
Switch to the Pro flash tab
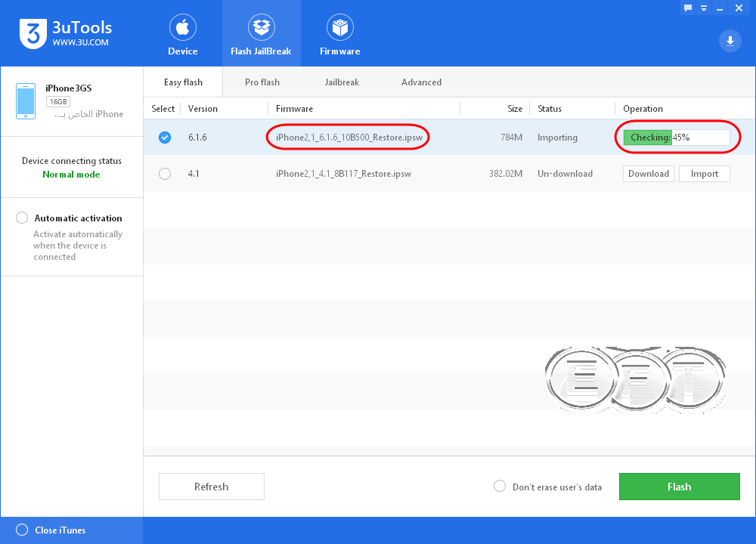tap(262, 82)
